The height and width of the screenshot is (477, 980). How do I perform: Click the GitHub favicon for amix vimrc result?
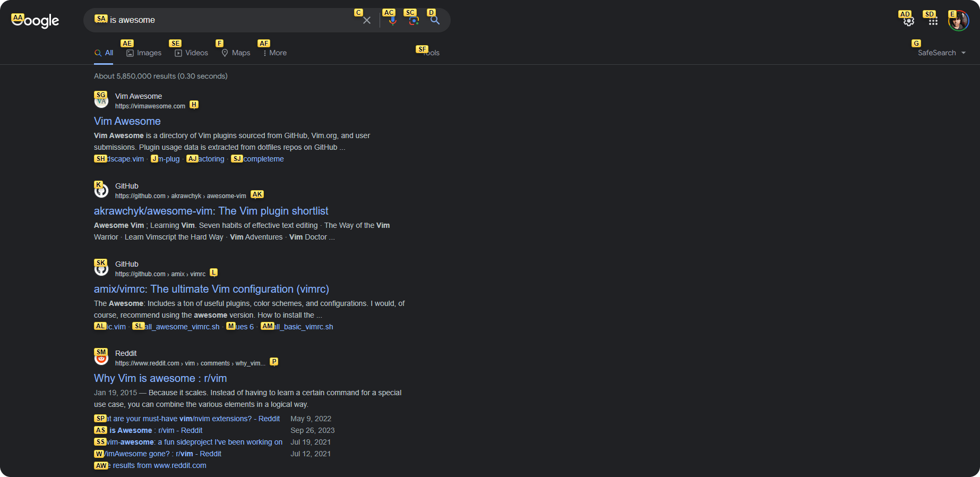click(101, 268)
